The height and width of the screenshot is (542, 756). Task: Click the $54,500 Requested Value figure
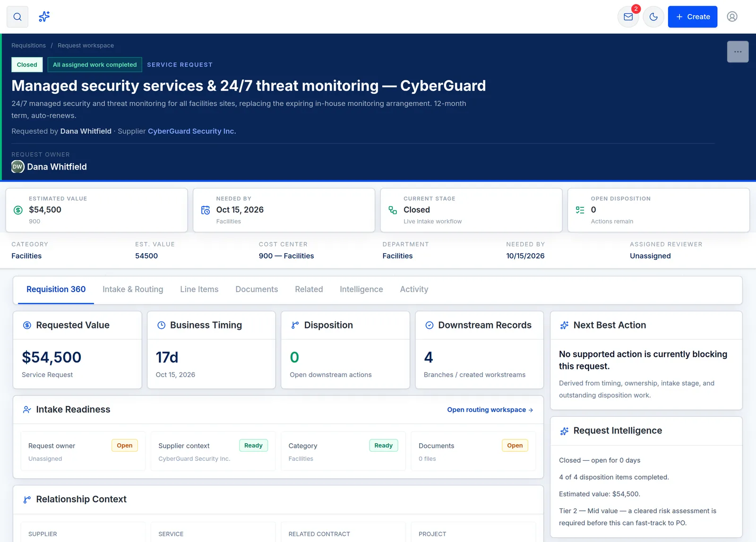click(52, 357)
